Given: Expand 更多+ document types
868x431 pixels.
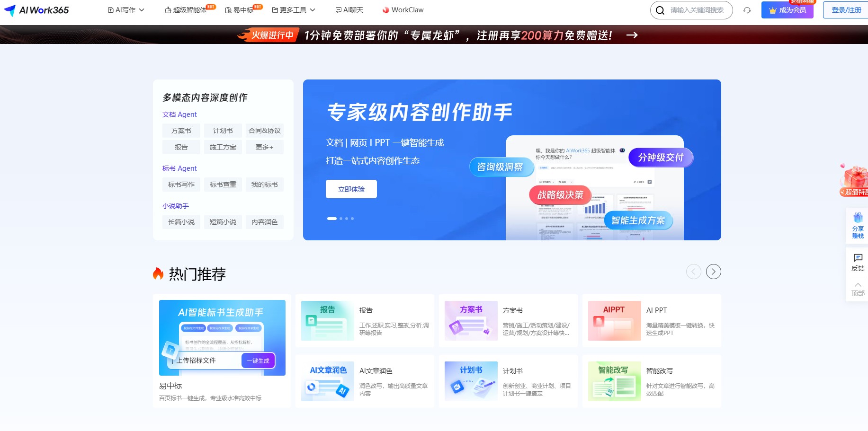Looking at the screenshot, I should (x=265, y=147).
